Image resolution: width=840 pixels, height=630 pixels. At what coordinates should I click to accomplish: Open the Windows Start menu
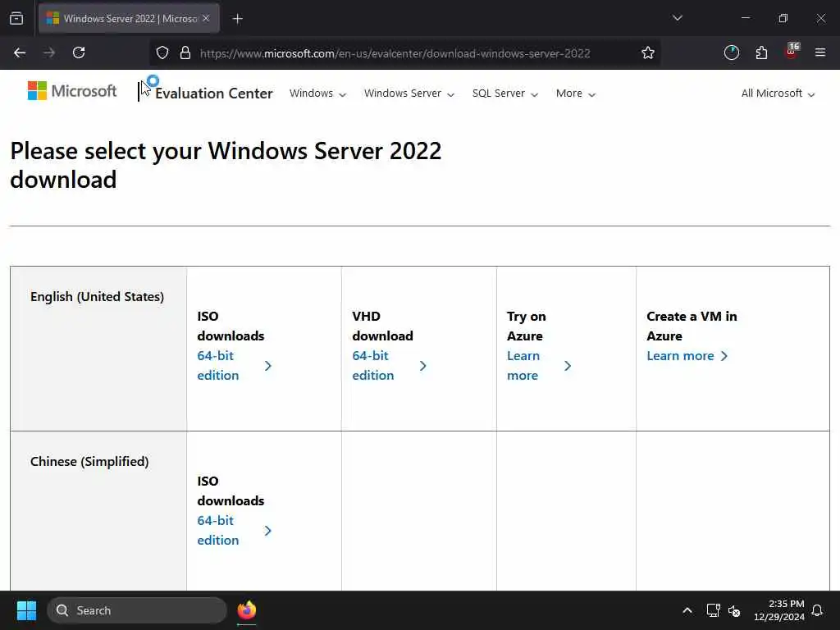[26, 610]
